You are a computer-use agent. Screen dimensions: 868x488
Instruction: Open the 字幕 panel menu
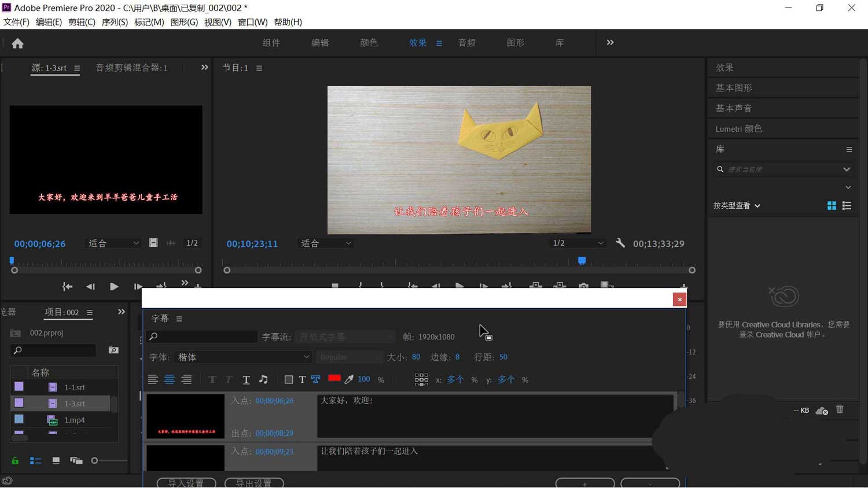pyautogui.click(x=179, y=319)
